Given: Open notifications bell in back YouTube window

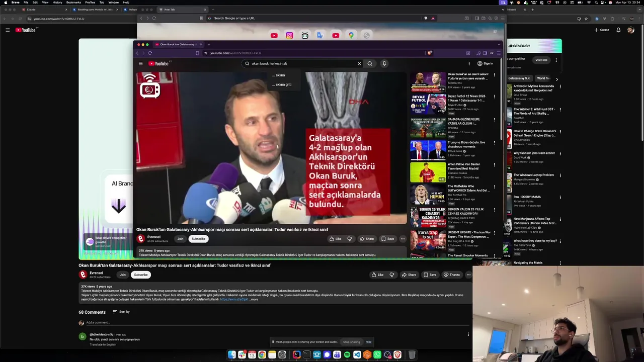Looking at the screenshot, I should click(x=618, y=30).
